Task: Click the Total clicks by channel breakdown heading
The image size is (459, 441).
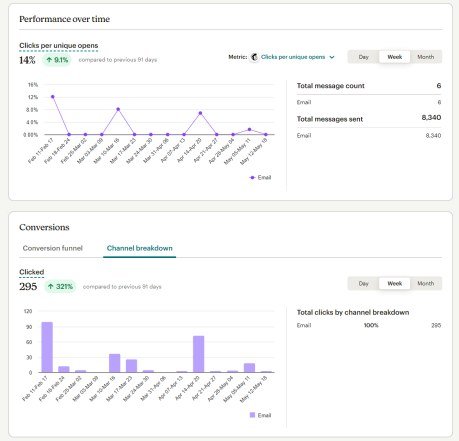Action: click(x=353, y=312)
